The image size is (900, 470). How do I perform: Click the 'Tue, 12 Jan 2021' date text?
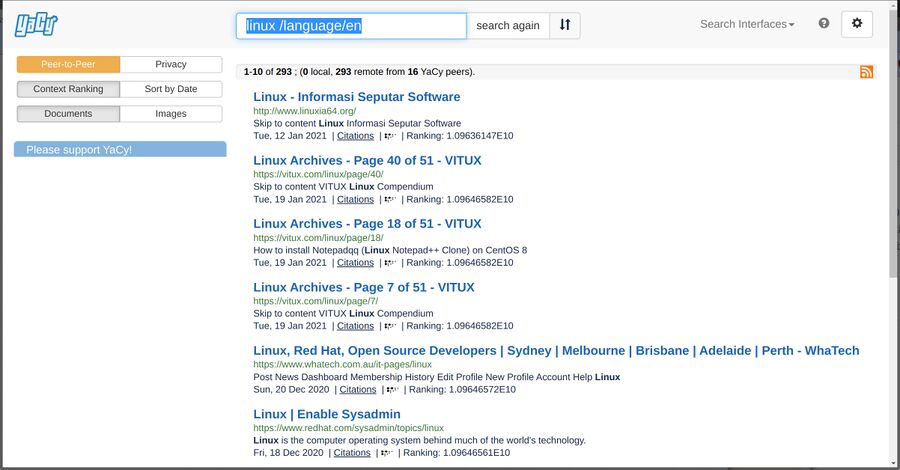[290, 136]
